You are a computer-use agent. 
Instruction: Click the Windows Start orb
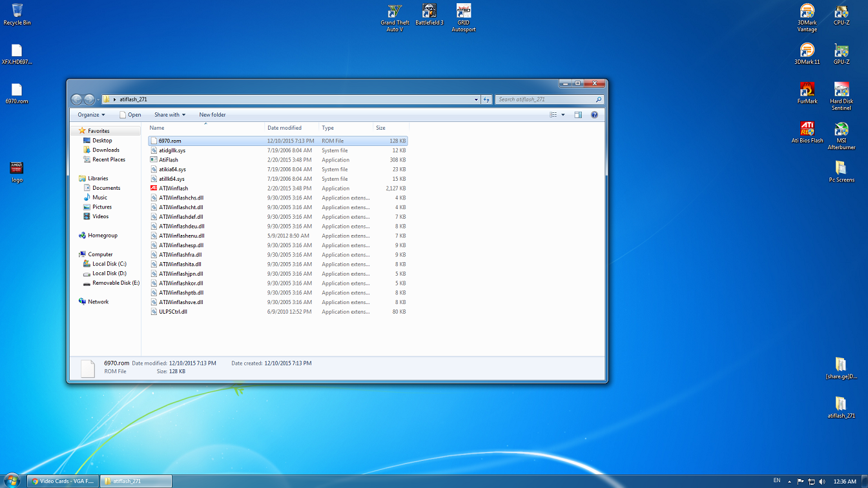point(12,481)
